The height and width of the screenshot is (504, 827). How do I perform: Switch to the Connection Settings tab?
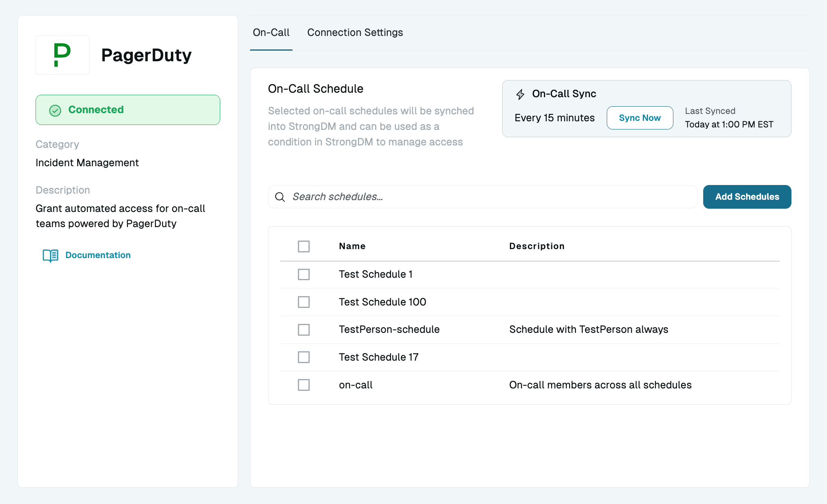[355, 33]
